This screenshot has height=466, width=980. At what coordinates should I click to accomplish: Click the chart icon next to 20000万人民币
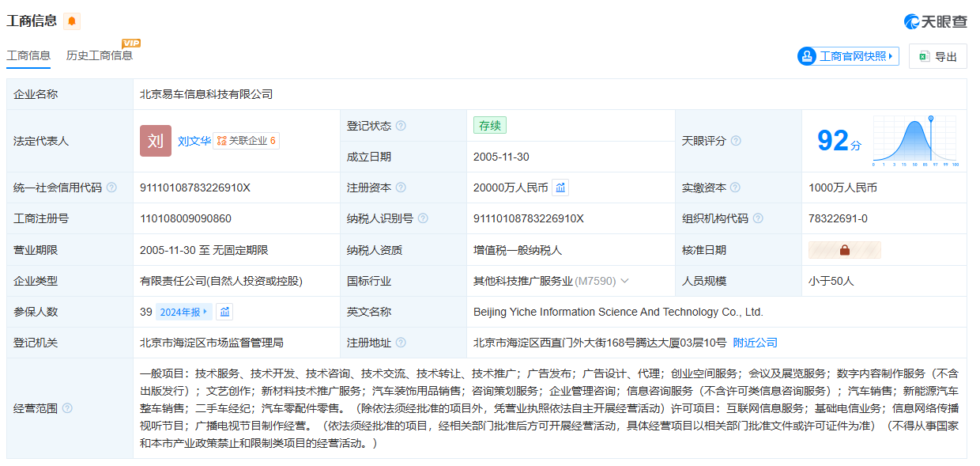click(560, 188)
